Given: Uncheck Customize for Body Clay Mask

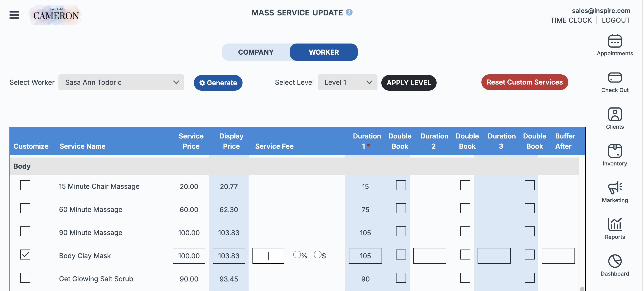Looking at the screenshot, I should pyautogui.click(x=25, y=255).
